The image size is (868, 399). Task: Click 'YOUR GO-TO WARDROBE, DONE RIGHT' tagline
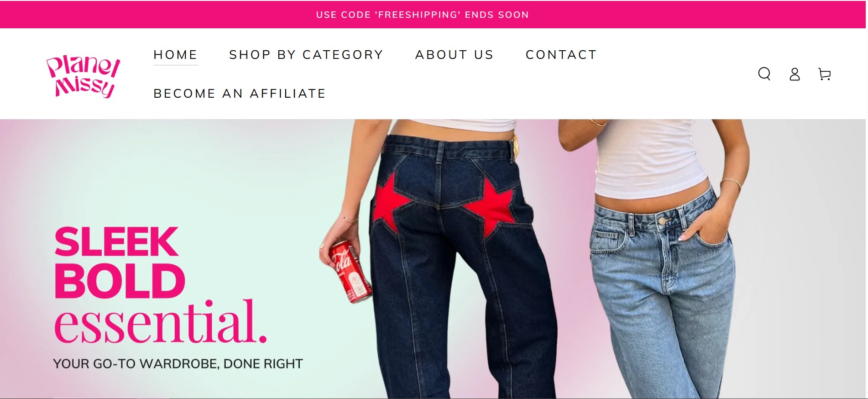[x=178, y=364]
